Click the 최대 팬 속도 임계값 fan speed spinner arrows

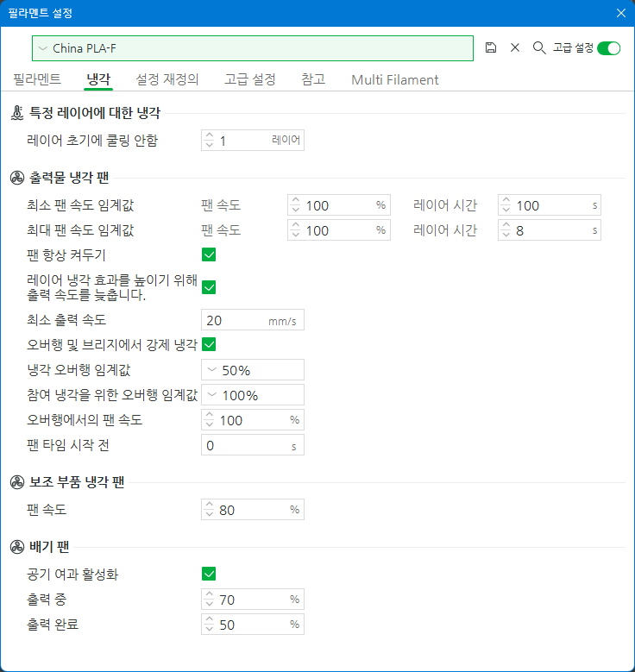[x=295, y=229]
